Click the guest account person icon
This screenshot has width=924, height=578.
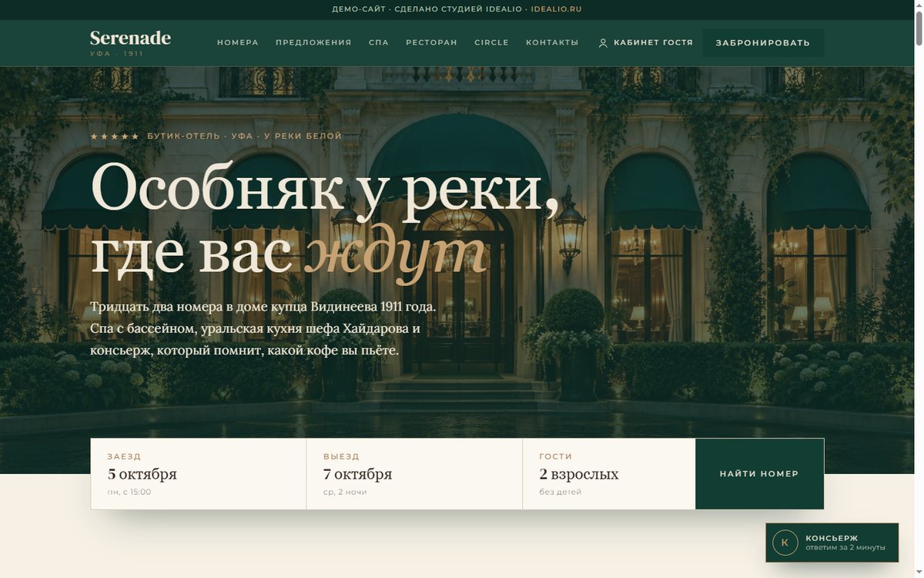603,43
